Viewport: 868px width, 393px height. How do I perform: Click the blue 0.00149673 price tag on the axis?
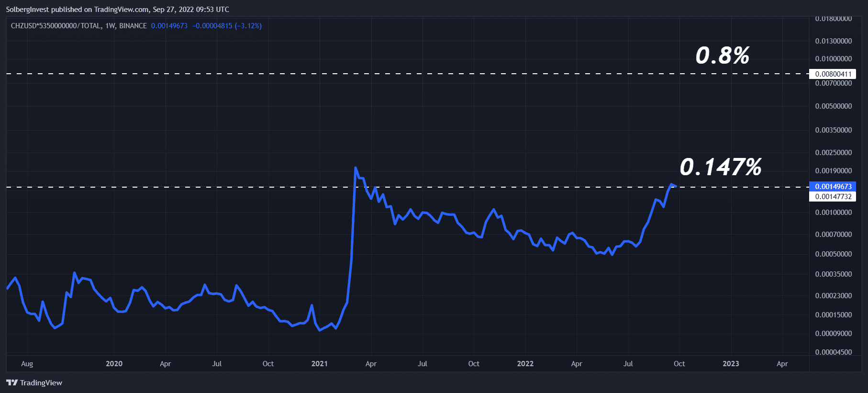click(x=833, y=186)
